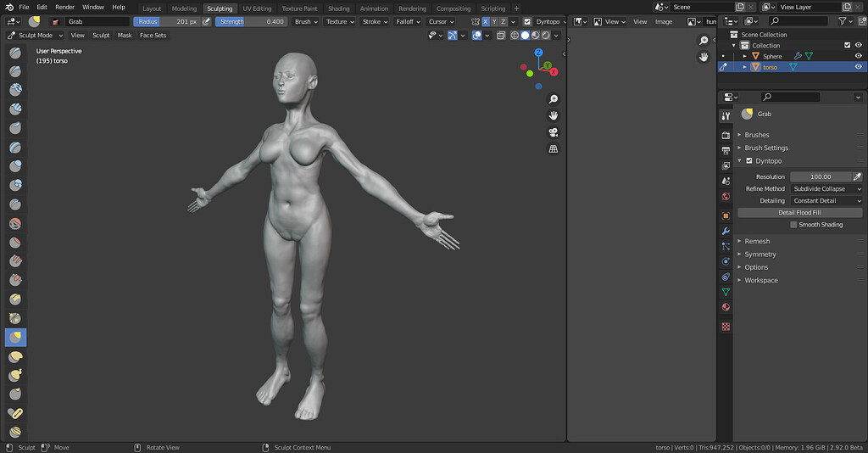Toggle Dyntopo checkbox in properties panel
The image size is (868, 453).
pos(749,160)
